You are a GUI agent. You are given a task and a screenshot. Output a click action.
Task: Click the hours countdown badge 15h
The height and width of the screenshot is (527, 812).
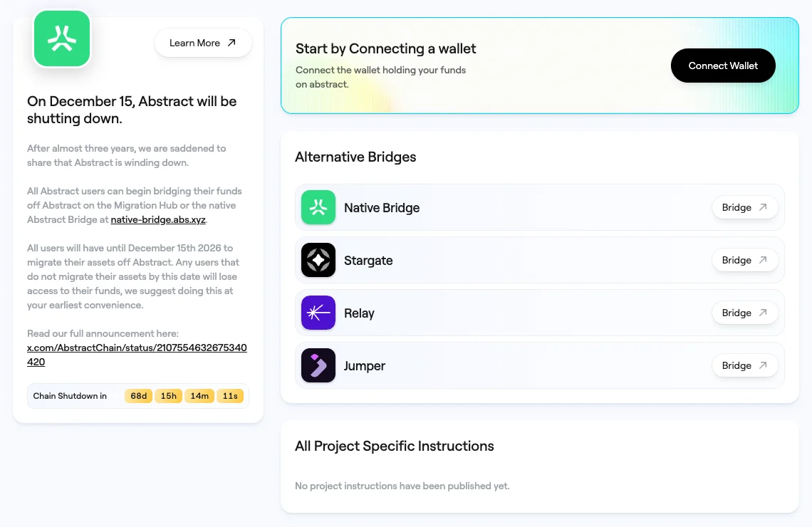tap(168, 396)
